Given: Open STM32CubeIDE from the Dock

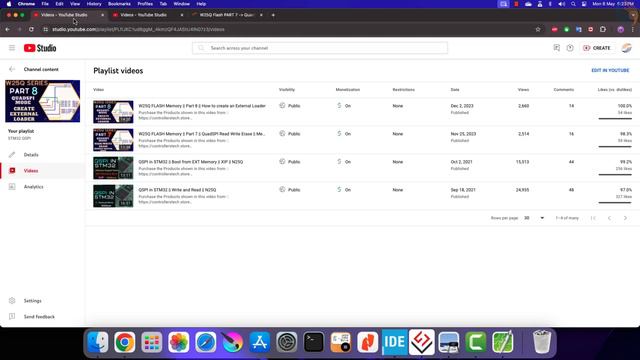Looking at the screenshot, I should pyautogui.click(x=394, y=342).
